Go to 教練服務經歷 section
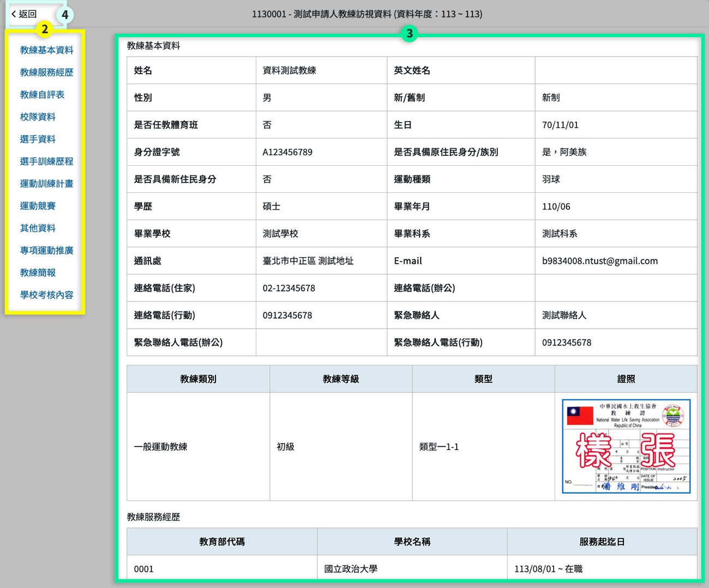709x588 pixels. pos(46,72)
